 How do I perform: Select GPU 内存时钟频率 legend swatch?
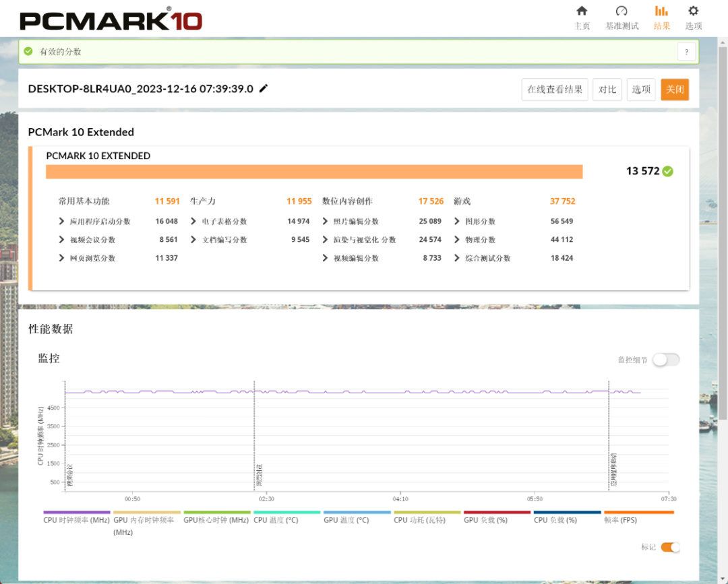(x=147, y=512)
